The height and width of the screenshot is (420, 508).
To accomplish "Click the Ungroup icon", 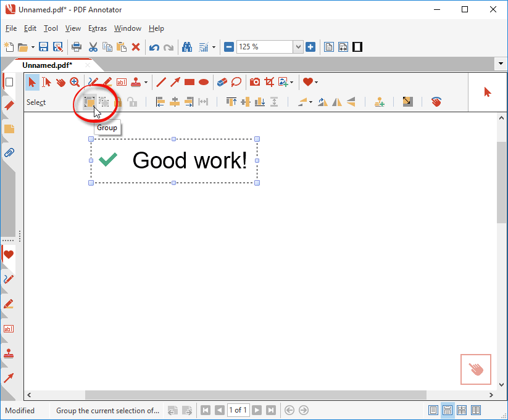I will click(104, 102).
